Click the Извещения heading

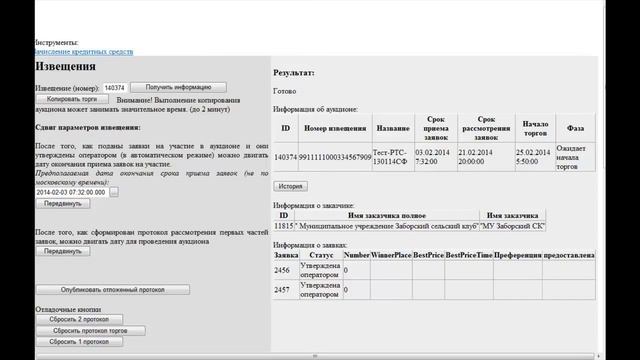click(x=65, y=66)
